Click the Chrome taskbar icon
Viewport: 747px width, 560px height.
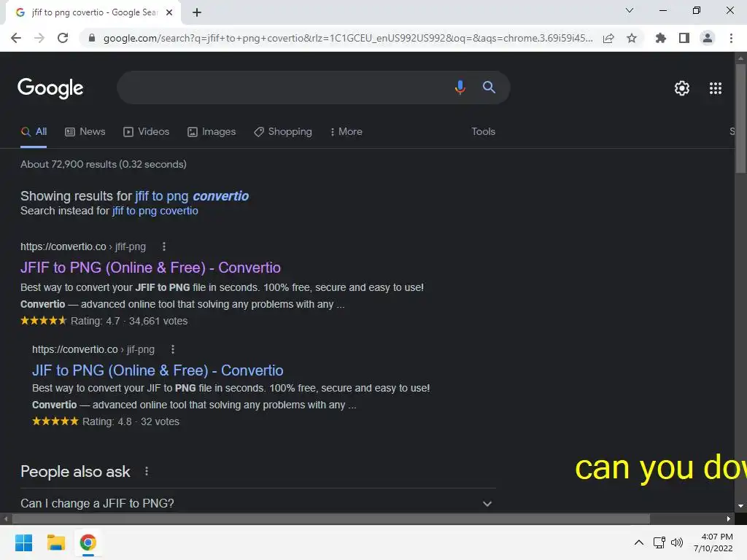point(88,542)
